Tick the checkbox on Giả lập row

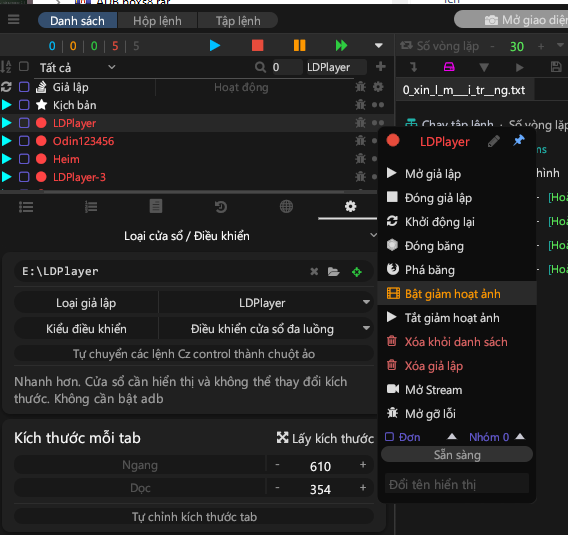[24, 87]
